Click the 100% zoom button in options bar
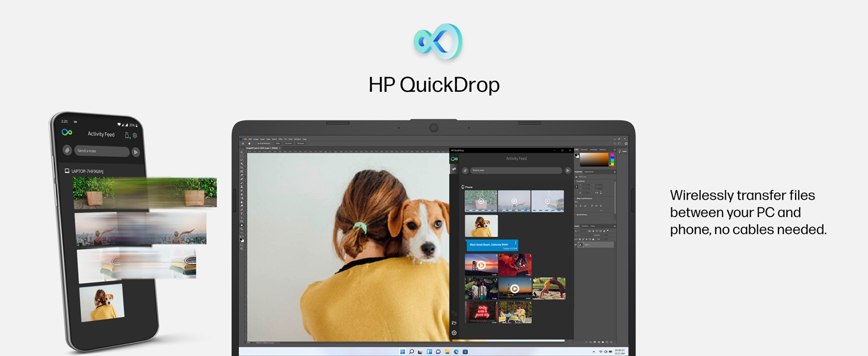 [277, 144]
